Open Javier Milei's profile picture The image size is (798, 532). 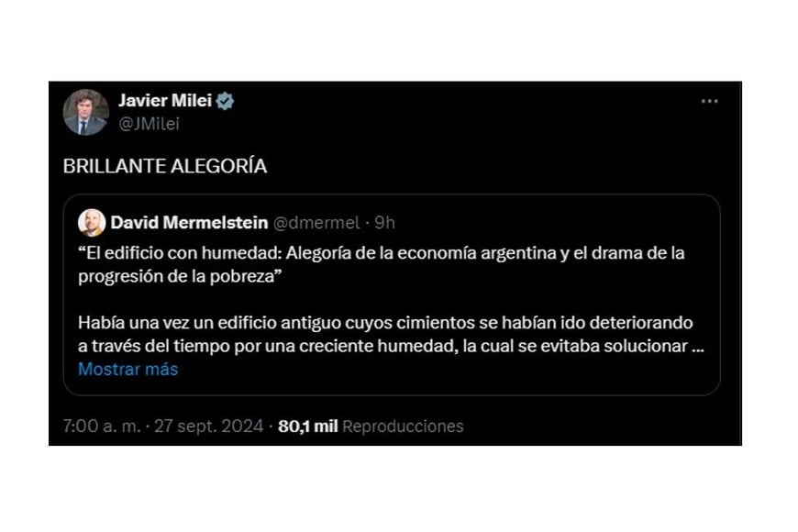pyautogui.click(x=85, y=113)
